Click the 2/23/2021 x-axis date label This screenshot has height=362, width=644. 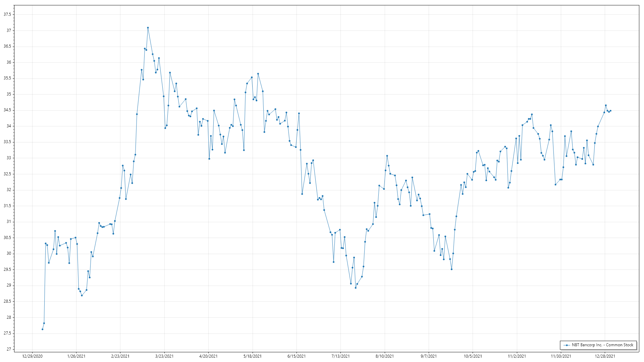(x=120, y=356)
